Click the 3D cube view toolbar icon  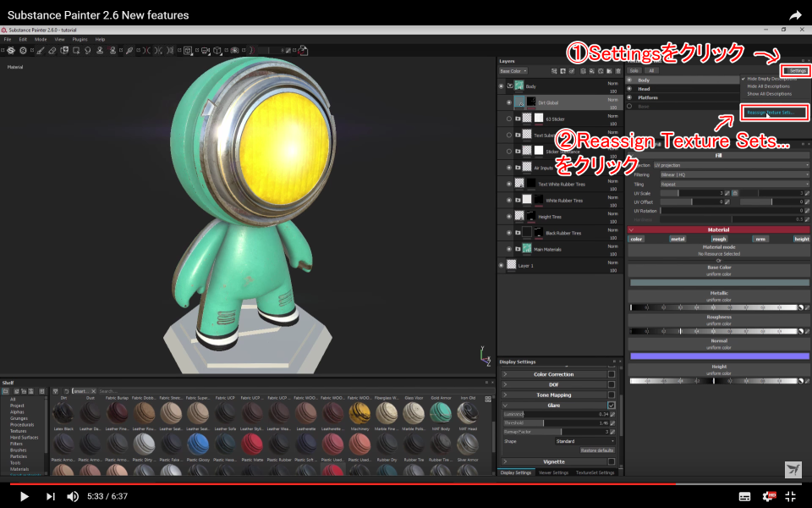click(x=217, y=50)
